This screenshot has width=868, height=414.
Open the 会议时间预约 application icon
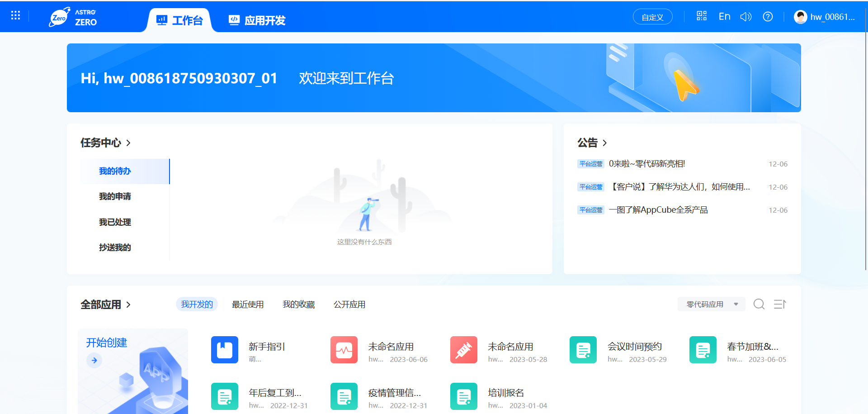click(x=583, y=349)
